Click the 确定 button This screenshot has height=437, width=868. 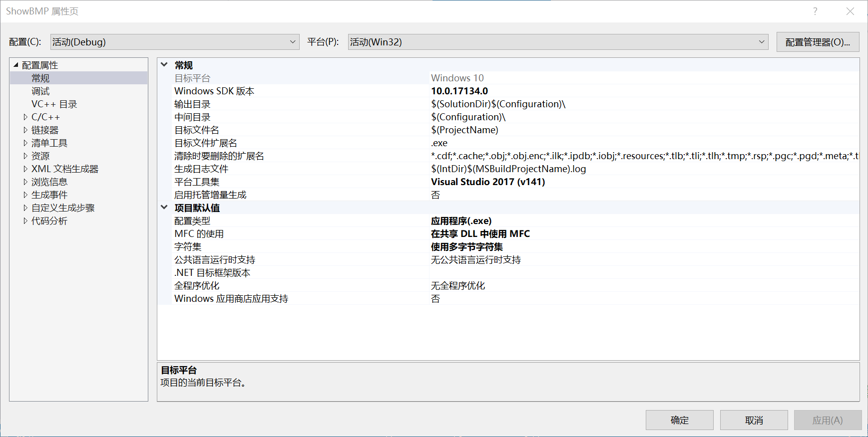click(679, 420)
